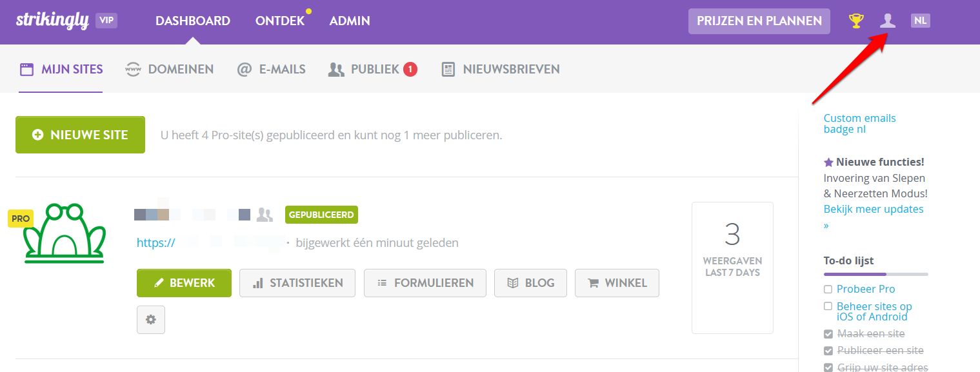Open the Dashboard menu
Image resolution: width=980 pixels, height=372 pixels.
pyautogui.click(x=193, y=21)
